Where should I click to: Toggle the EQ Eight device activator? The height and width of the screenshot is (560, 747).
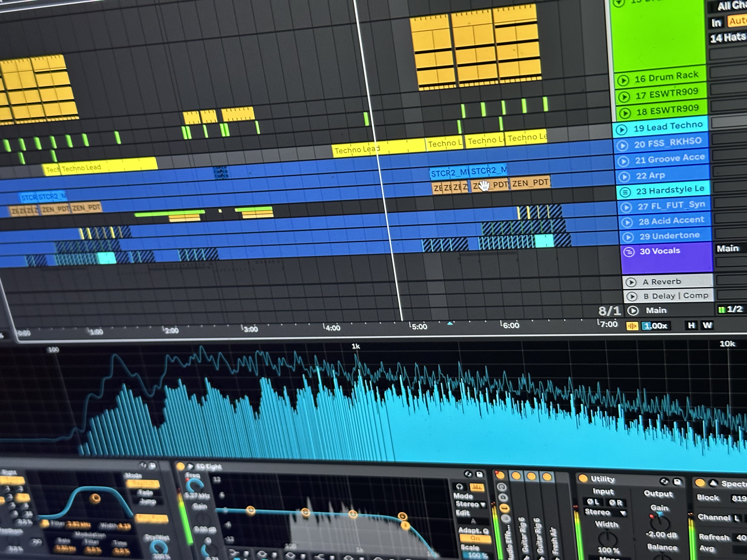[181, 466]
